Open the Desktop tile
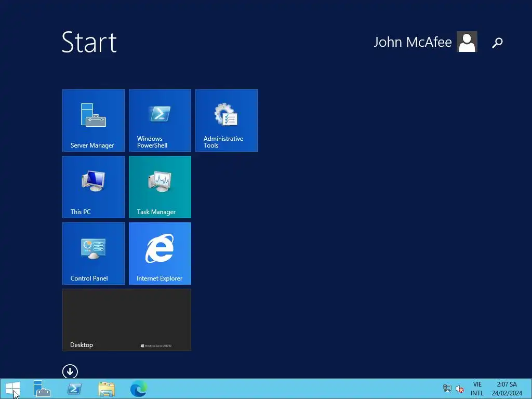This screenshot has height=399, width=532. (x=127, y=320)
